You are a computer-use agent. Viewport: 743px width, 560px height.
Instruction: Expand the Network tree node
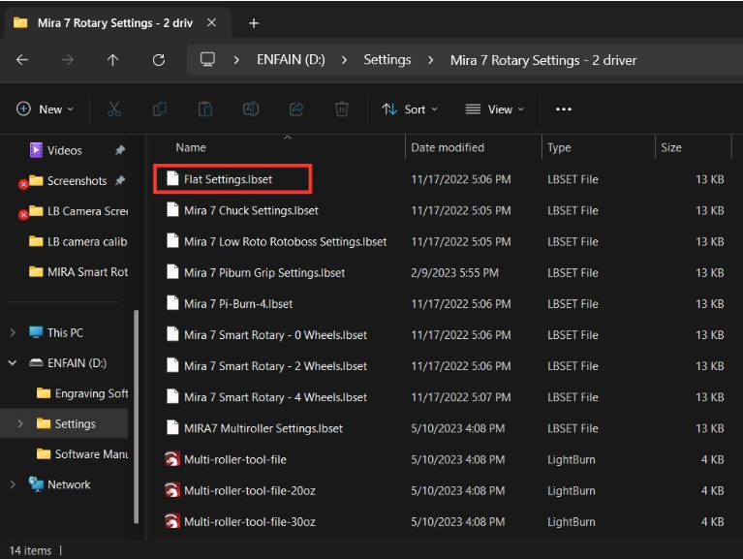point(13,484)
